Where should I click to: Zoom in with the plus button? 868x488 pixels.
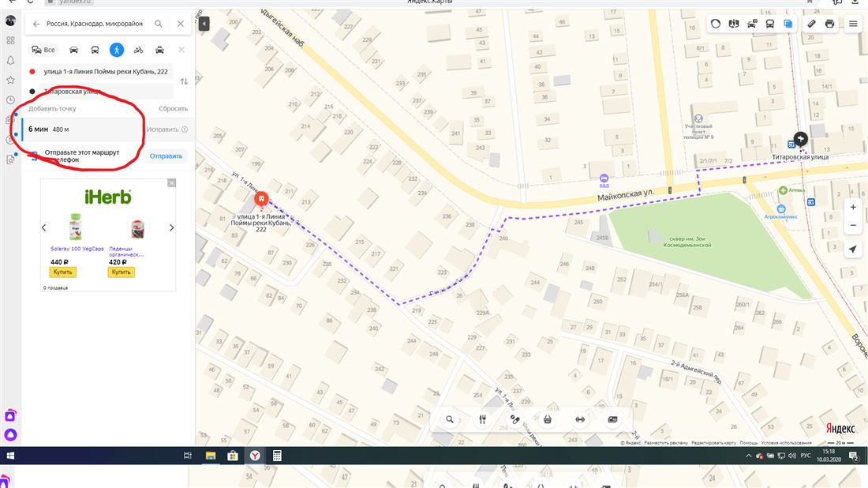(853, 207)
